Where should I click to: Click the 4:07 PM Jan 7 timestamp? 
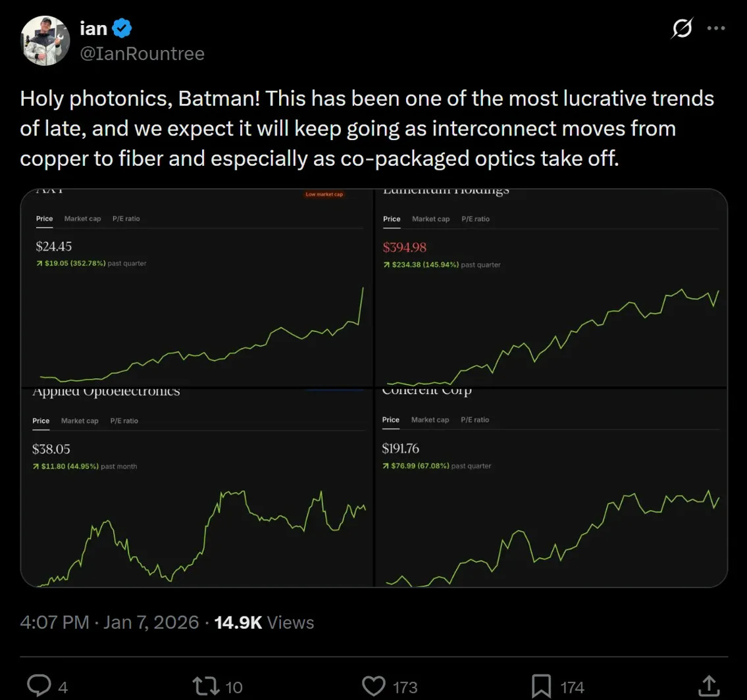109,622
